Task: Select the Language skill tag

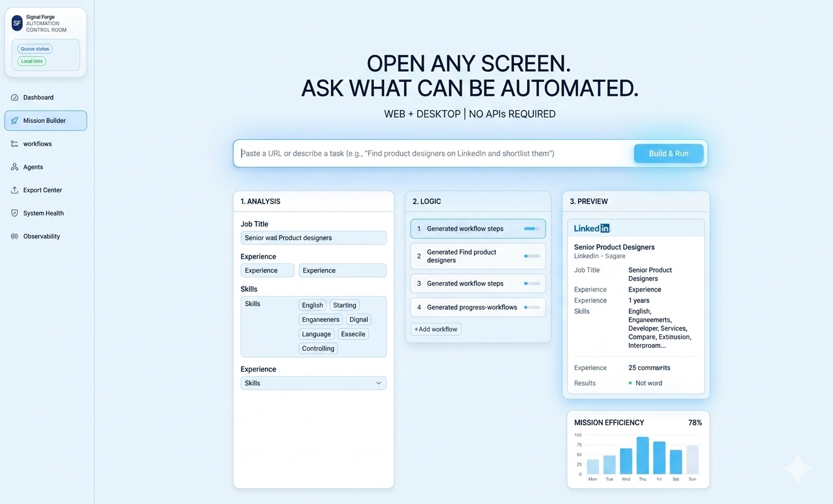Action: 317,335
